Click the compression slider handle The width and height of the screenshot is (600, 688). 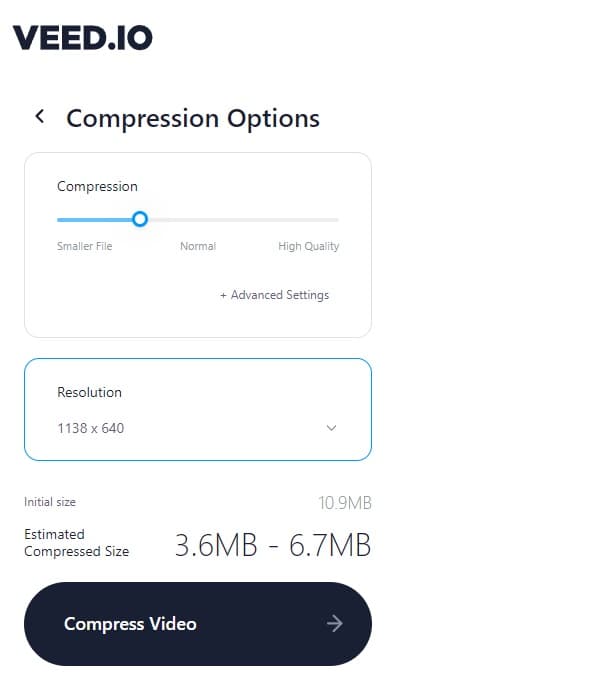[x=140, y=219]
